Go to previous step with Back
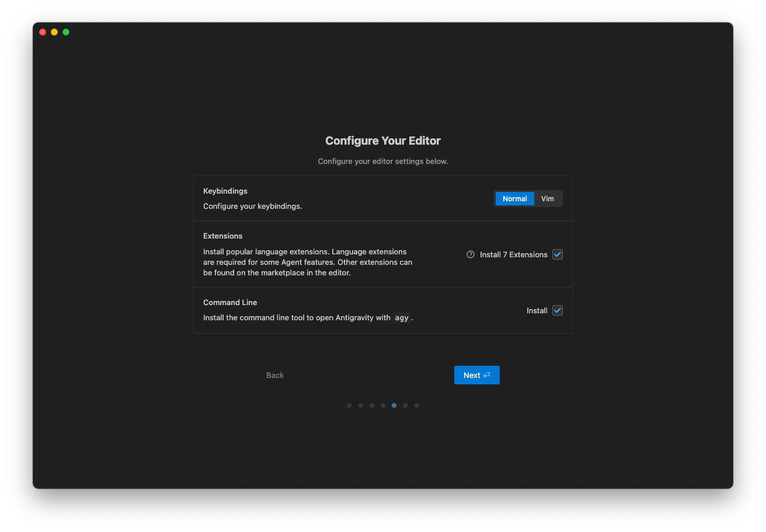 (x=275, y=375)
